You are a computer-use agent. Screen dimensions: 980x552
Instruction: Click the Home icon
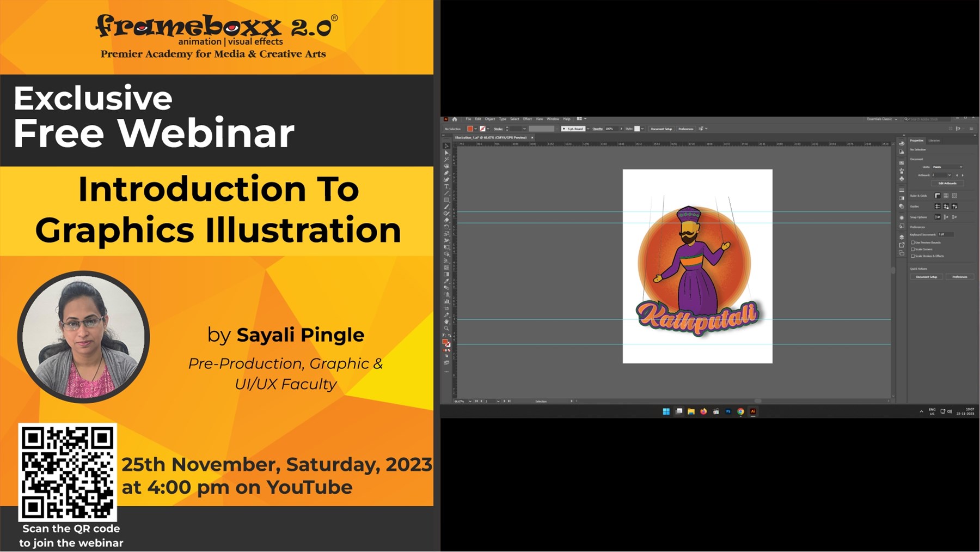(455, 119)
